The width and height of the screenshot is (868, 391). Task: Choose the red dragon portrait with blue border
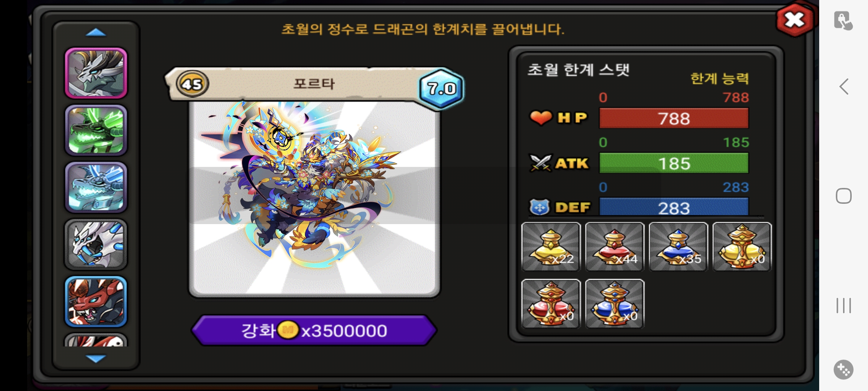tap(96, 302)
